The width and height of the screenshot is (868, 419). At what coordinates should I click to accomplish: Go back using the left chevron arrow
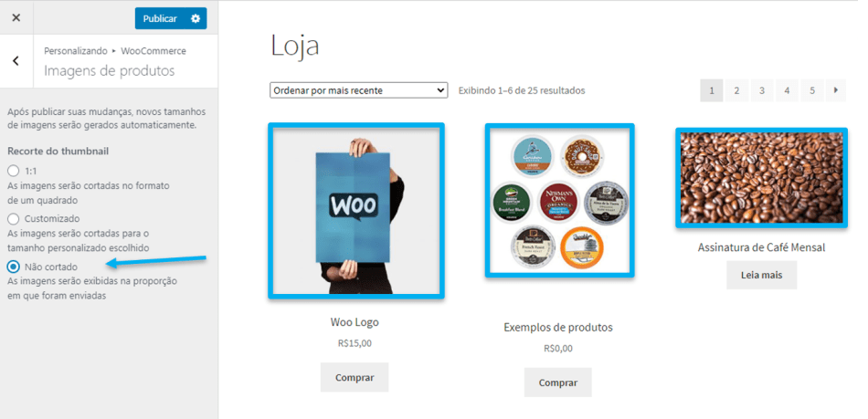point(16,61)
